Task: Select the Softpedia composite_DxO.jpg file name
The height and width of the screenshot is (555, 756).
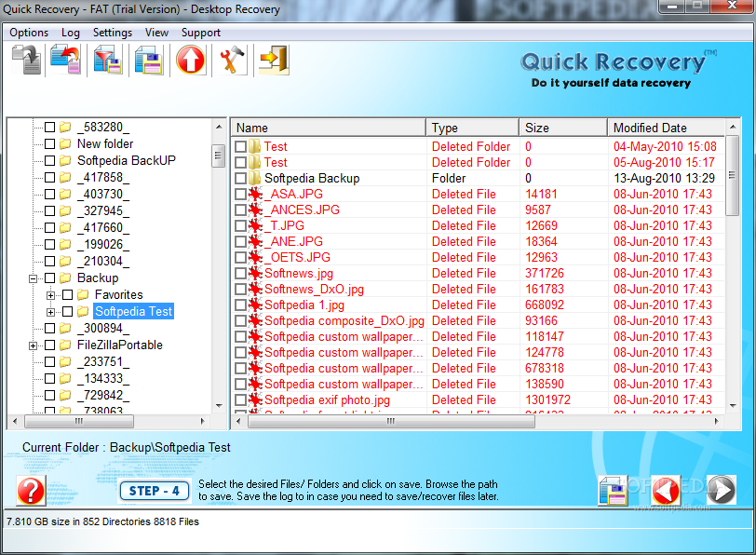Action: 344,321
